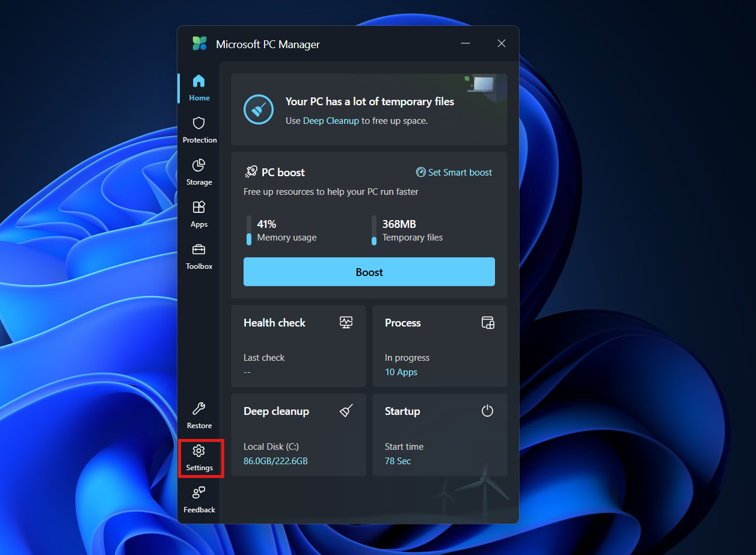This screenshot has height=555, width=756.
Task: Click the Health check monitor icon
Action: click(346, 322)
